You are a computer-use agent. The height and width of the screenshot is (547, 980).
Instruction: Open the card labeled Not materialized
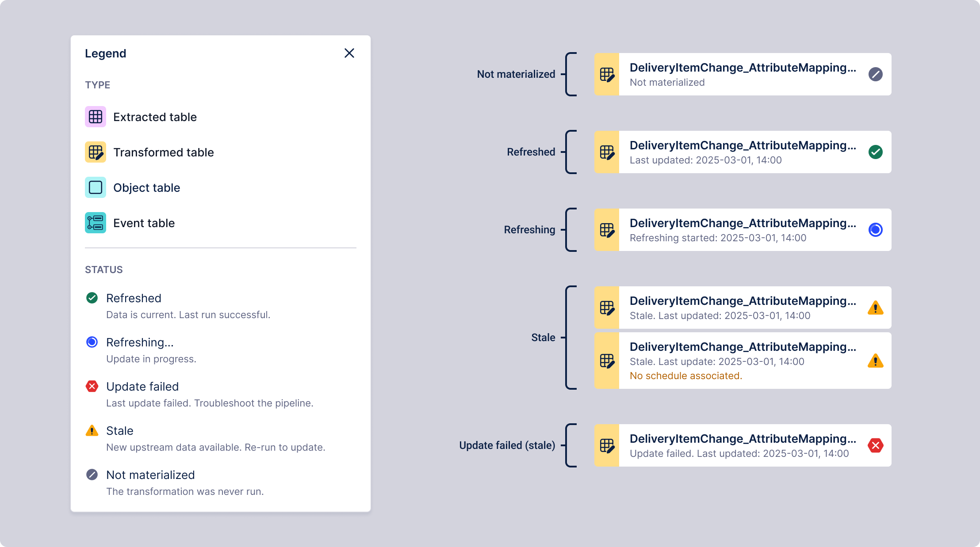pos(743,74)
